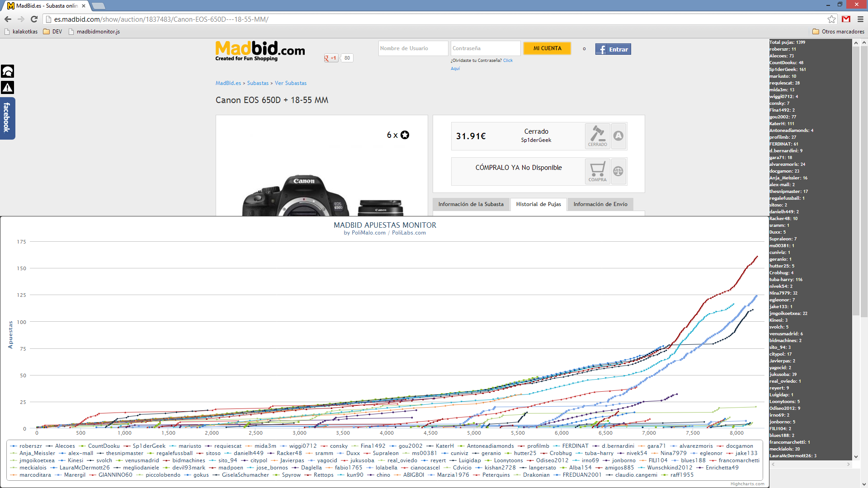Viewport: 868px width, 488px height.
Task: Click the MI CUENTA button
Action: [x=547, y=48]
